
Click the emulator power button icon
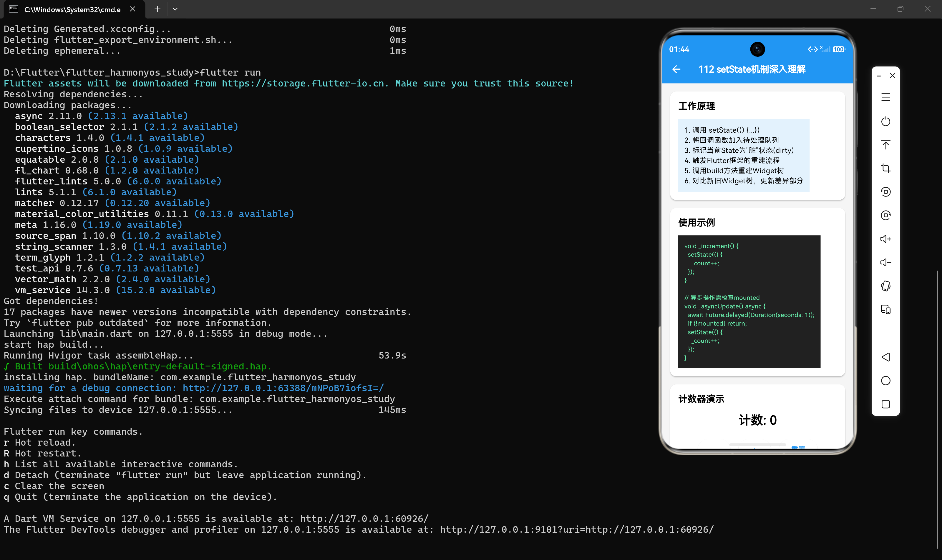pyautogui.click(x=886, y=121)
